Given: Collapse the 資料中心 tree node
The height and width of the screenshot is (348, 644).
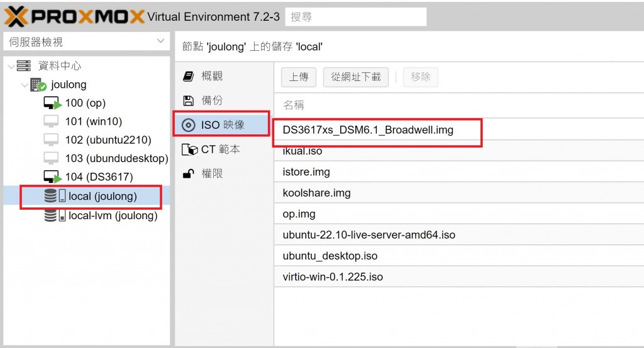Looking at the screenshot, I should point(11,66).
